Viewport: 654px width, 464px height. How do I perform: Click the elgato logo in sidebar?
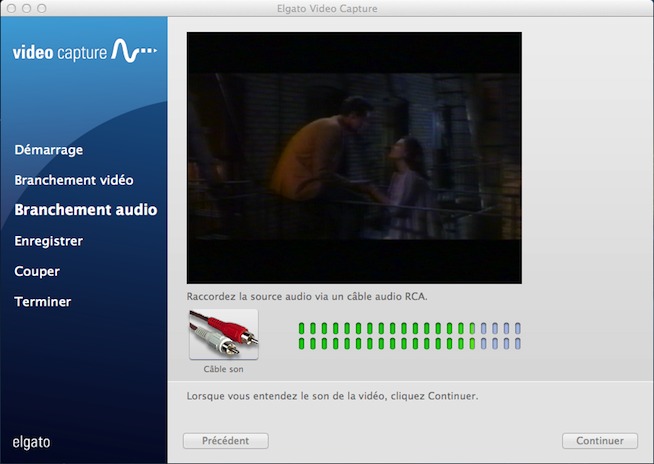tap(31, 441)
